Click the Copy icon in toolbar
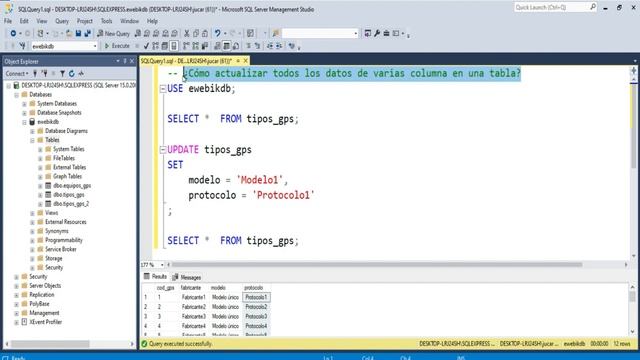 click(x=196, y=33)
